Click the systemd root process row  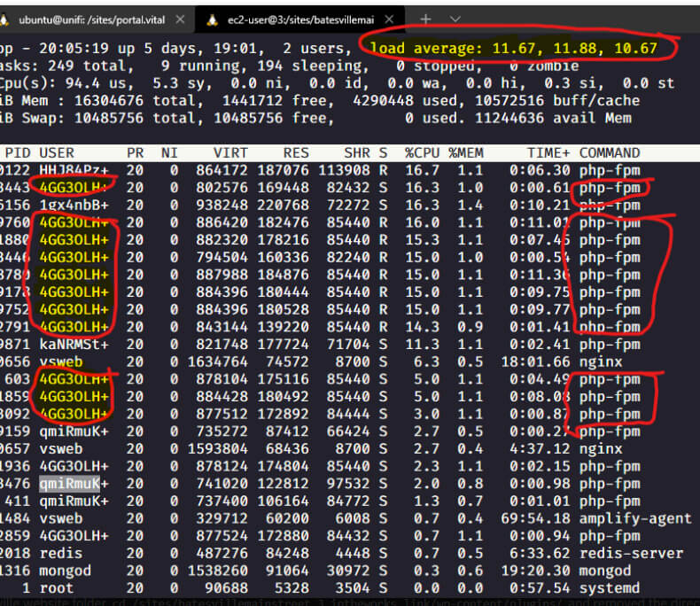pyautogui.click(x=350, y=588)
